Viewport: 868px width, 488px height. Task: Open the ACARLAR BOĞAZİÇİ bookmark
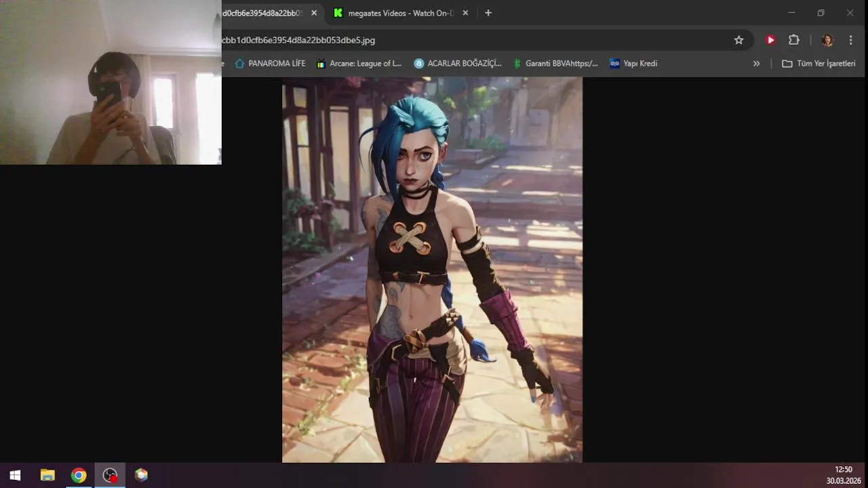(x=458, y=64)
